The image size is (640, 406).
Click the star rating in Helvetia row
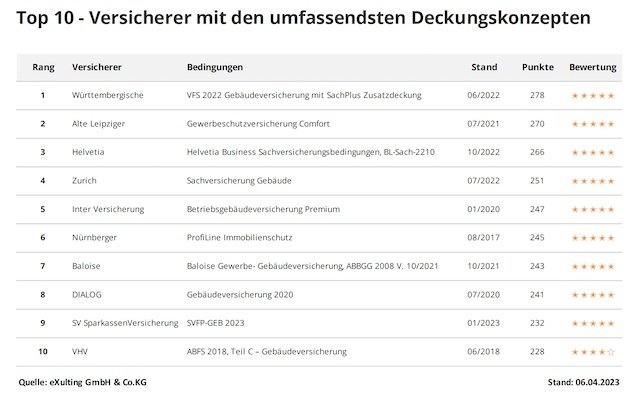point(592,153)
